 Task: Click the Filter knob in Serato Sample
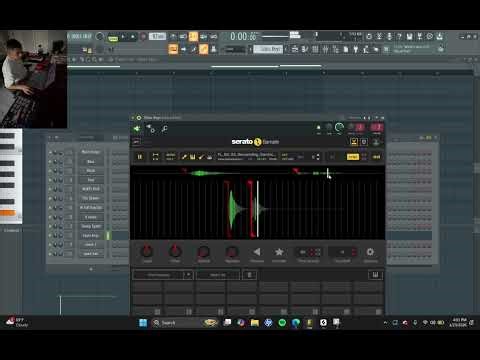[x=175, y=251]
